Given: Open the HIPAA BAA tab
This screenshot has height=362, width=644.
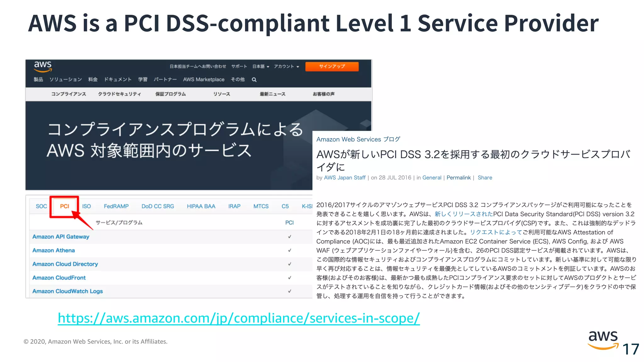Looking at the screenshot, I should [x=201, y=206].
